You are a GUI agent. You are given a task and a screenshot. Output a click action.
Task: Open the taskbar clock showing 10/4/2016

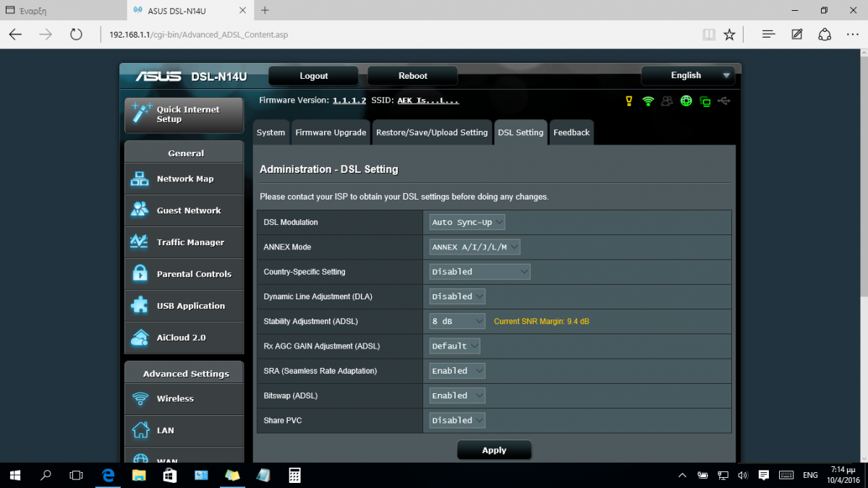pyautogui.click(x=843, y=475)
